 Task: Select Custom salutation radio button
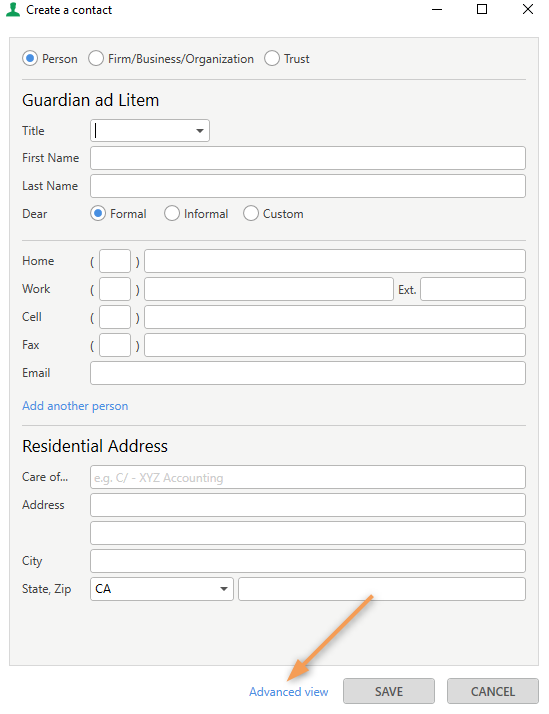point(251,214)
